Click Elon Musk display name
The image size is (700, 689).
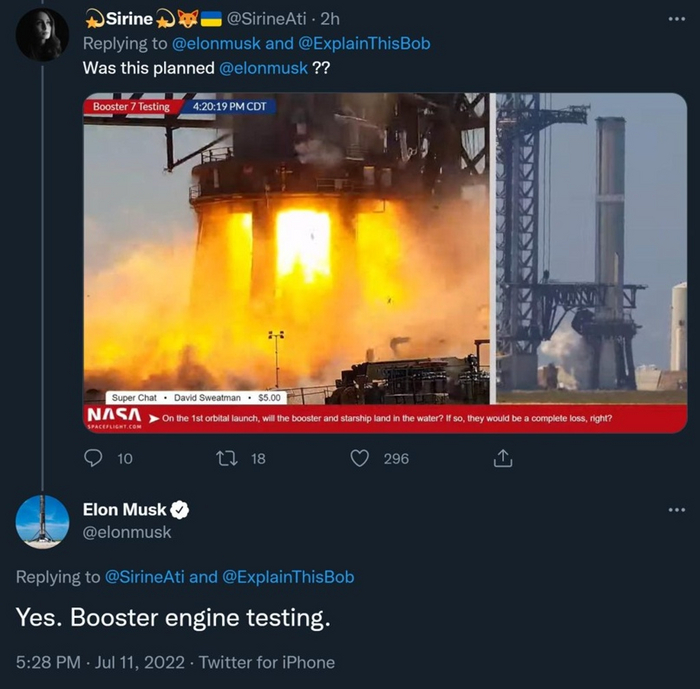[124, 510]
